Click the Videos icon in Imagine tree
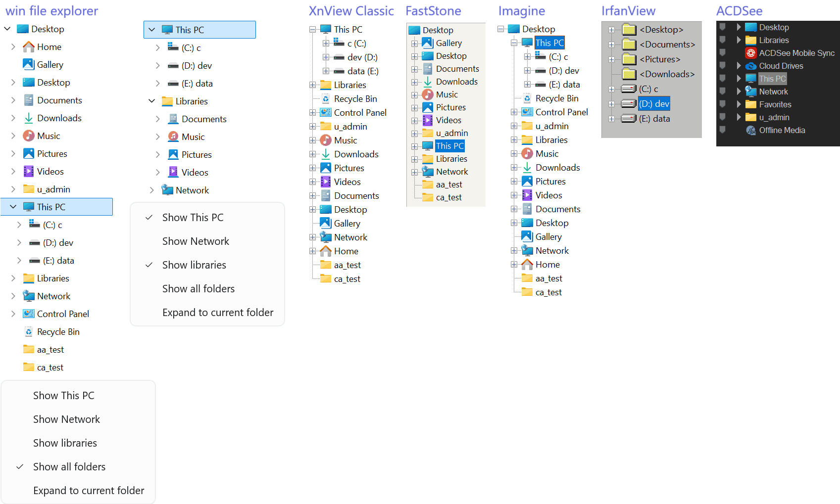This screenshot has width=840, height=504. (527, 195)
